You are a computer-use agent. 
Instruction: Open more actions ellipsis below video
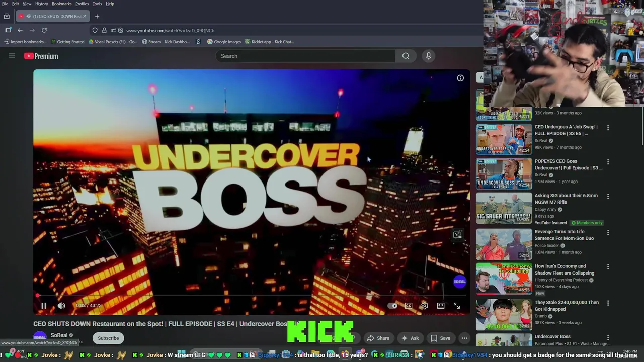[x=464, y=338]
